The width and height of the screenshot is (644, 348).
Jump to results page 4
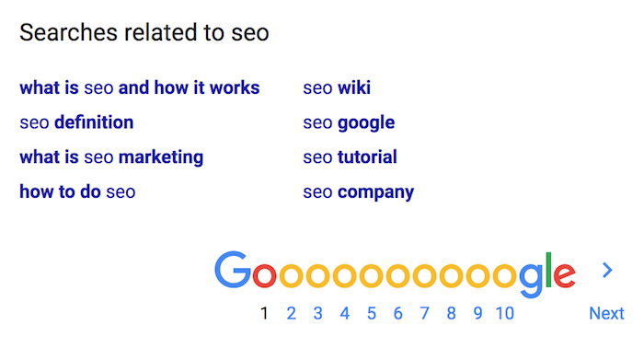tap(345, 314)
